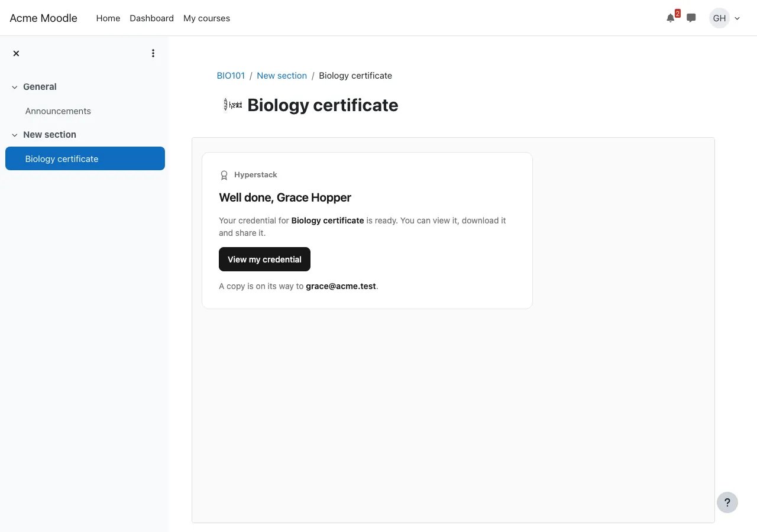Viewport: 757px width, 532px height.
Task: Click the Hyperstack activity icon beside title
Action: point(233,105)
